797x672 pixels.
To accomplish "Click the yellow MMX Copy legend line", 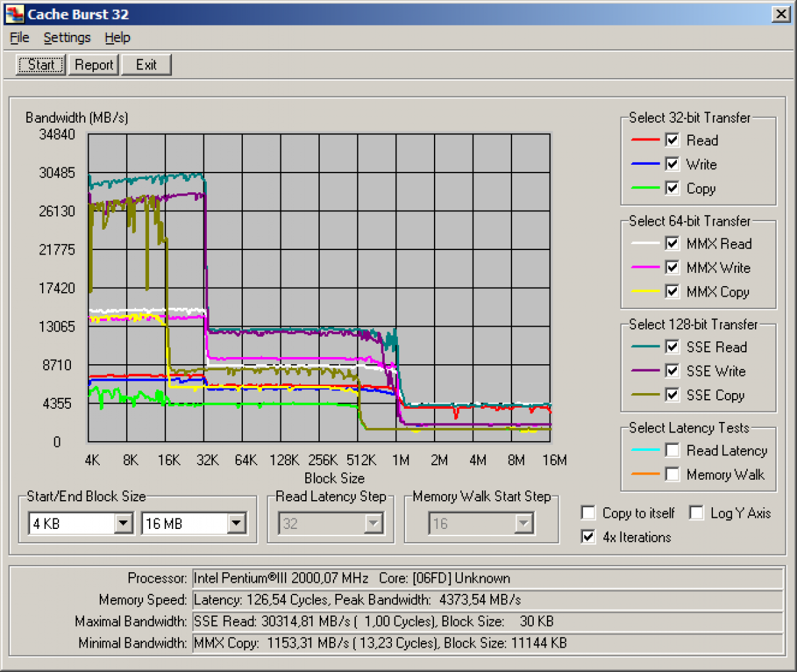I will tap(645, 291).
